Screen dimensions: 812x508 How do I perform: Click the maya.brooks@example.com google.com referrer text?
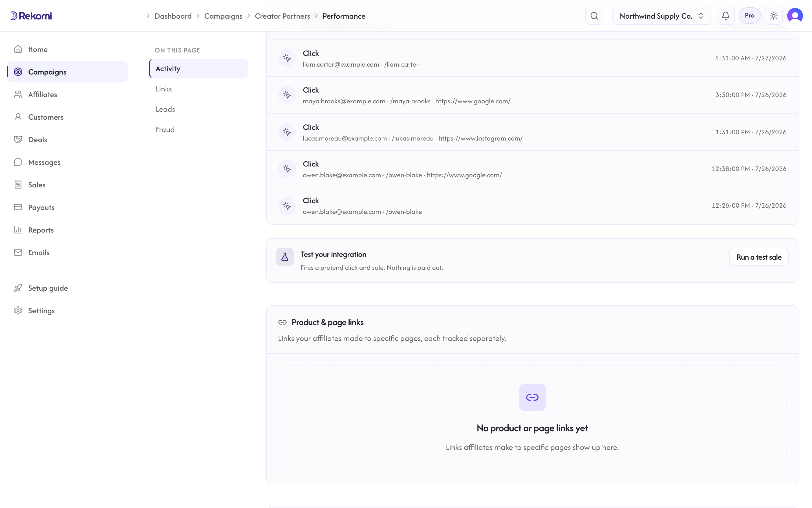(x=406, y=101)
